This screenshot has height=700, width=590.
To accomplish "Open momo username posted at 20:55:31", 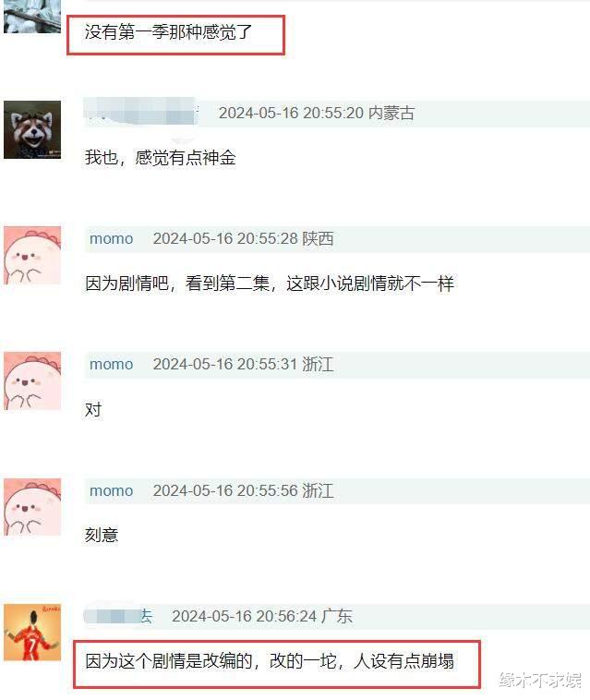I will tap(111, 364).
